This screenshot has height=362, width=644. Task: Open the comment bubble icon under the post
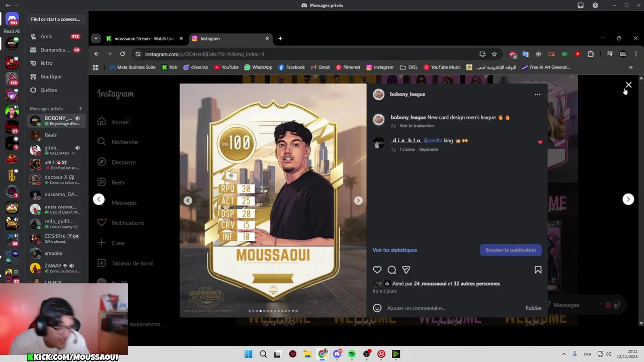click(392, 270)
